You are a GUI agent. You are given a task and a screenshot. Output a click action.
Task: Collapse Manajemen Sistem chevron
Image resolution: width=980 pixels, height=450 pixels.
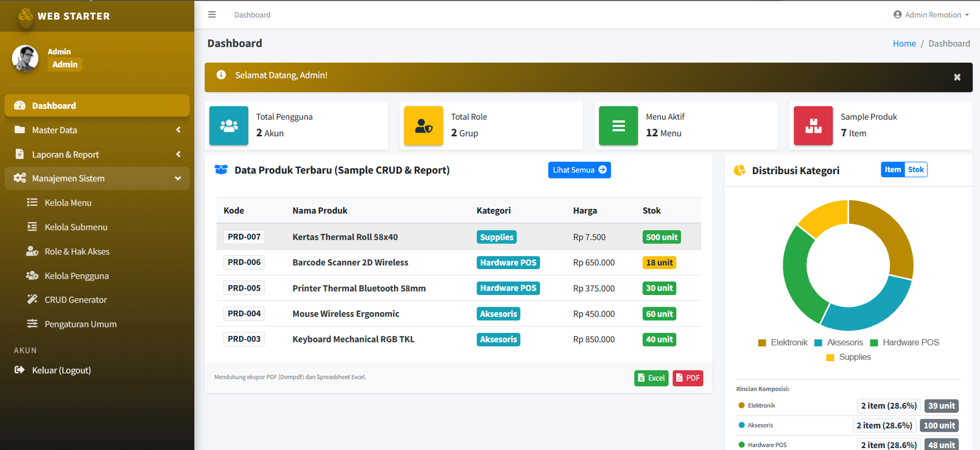click(178, 178)
